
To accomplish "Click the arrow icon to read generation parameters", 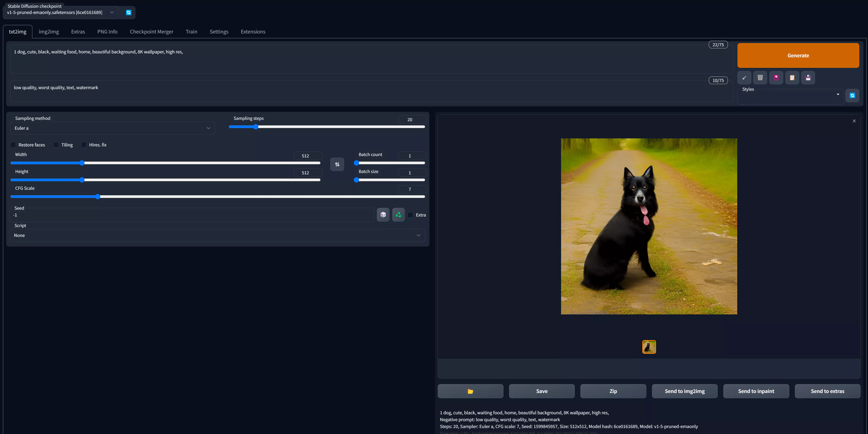I will point(744,78).
